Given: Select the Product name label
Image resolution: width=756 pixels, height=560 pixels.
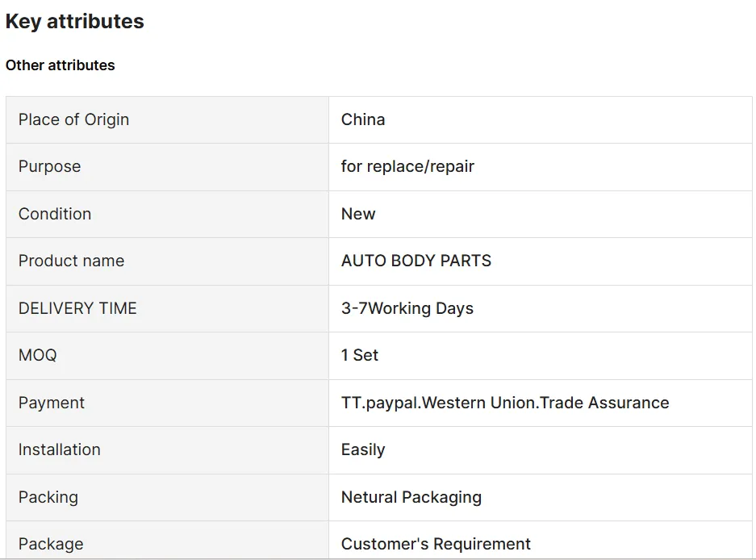Looking at the screenshot, I should click(71, 261).
